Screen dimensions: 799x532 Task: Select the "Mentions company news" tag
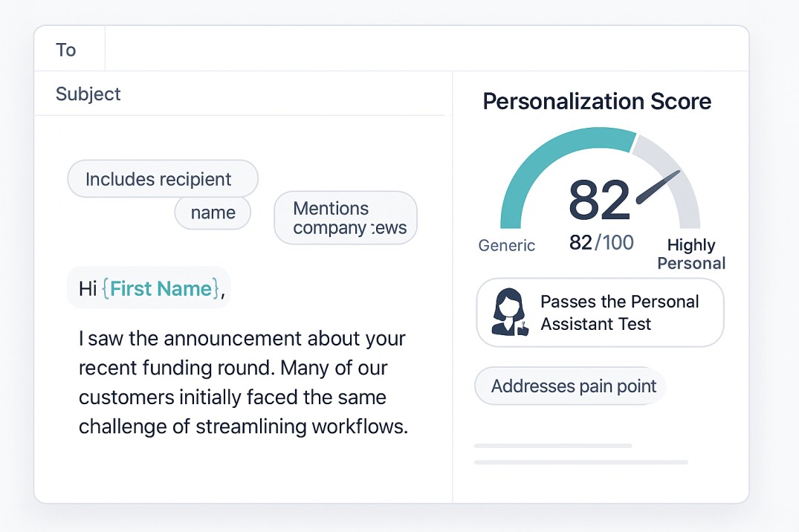[346, 218]
